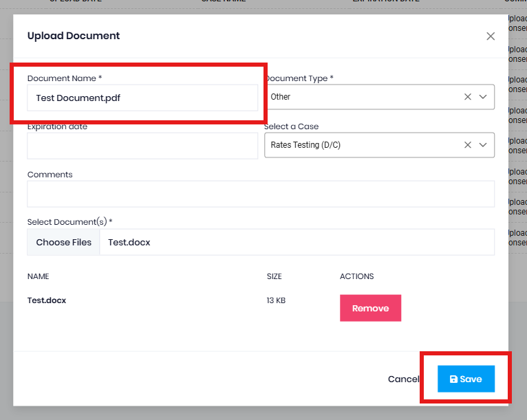Open the Rates Testing (D/C) case box
The image size is (527, 420).
[379, 145]
